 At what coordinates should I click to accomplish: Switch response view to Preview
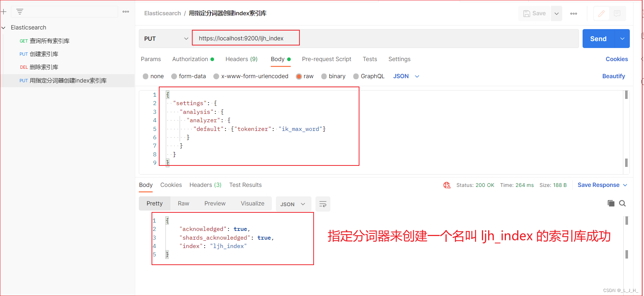coord(215,203)
